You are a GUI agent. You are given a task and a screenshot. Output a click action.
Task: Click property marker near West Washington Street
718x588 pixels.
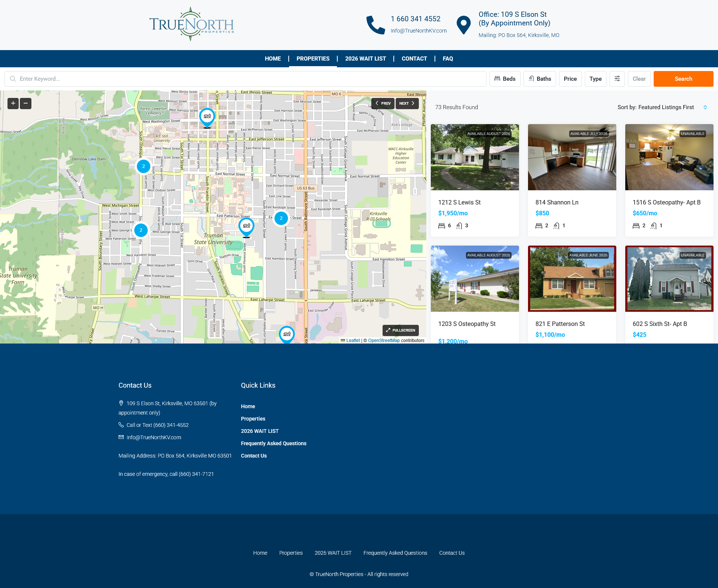tap(207, 117)
